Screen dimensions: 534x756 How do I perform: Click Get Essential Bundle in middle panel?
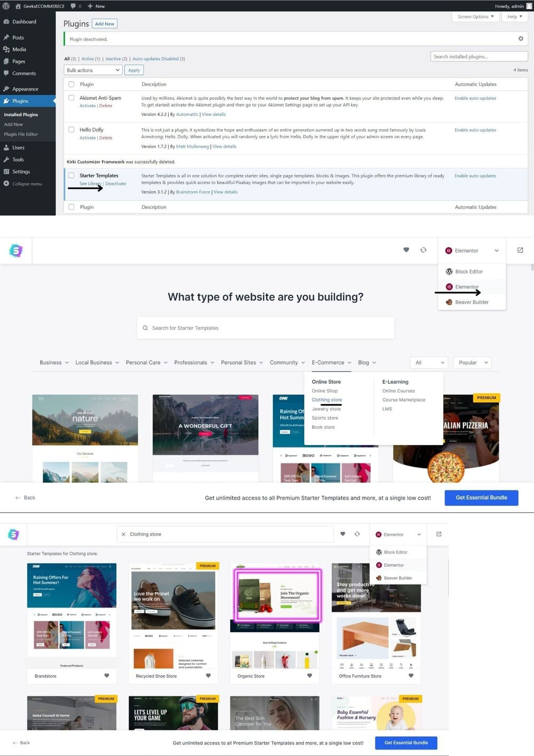(481, 497)
